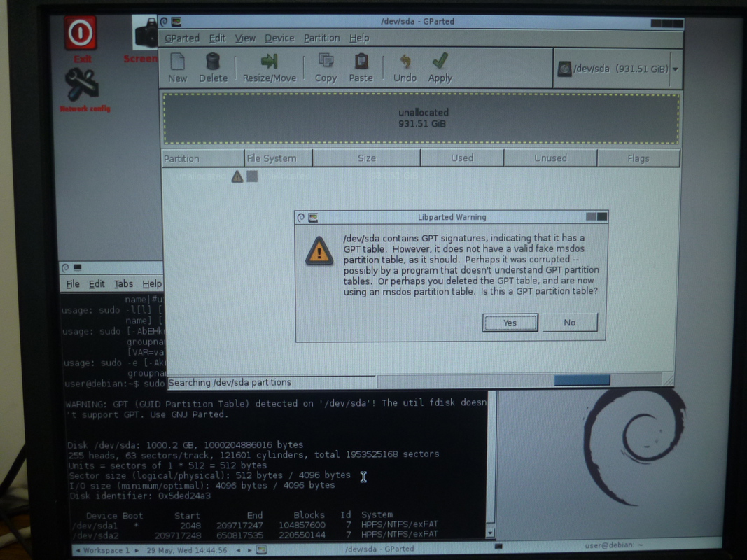Open the Edit menu in GParted
This screenshot has height=560, width=747.
click(x=217, y=38)
